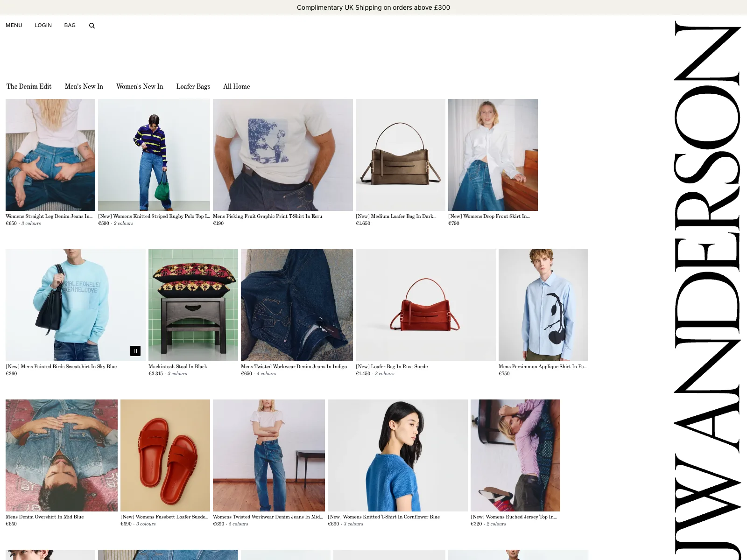This screenshot has width=747, height=560.
Task: Click 'Mens Persimmon Applique Shirt' title
Action: 543,366
